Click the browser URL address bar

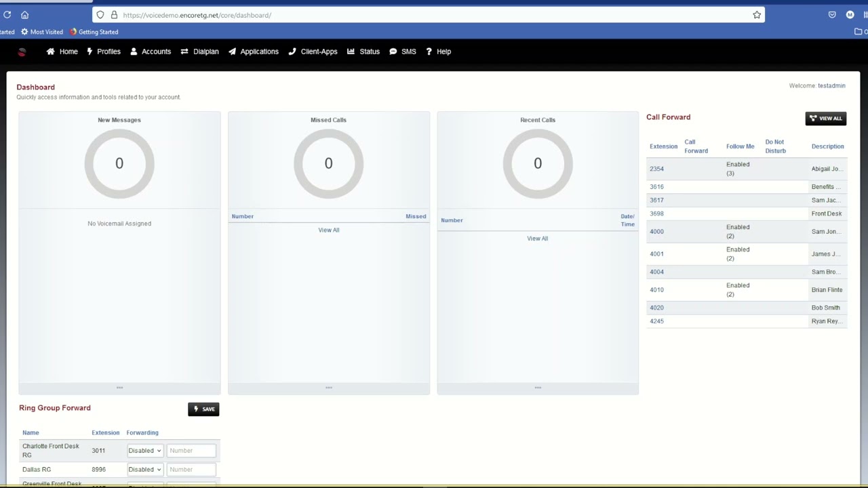pyautogui.click(x=429, y=15)
